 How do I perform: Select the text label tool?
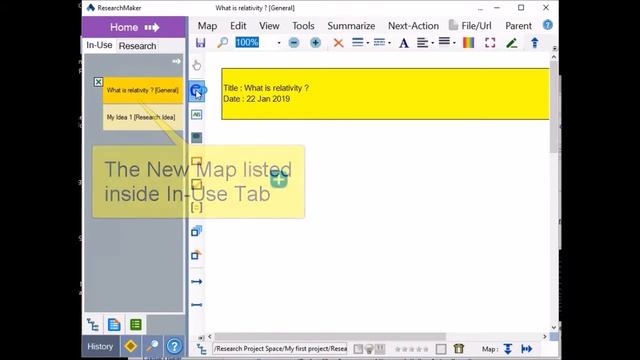[196, 115]
